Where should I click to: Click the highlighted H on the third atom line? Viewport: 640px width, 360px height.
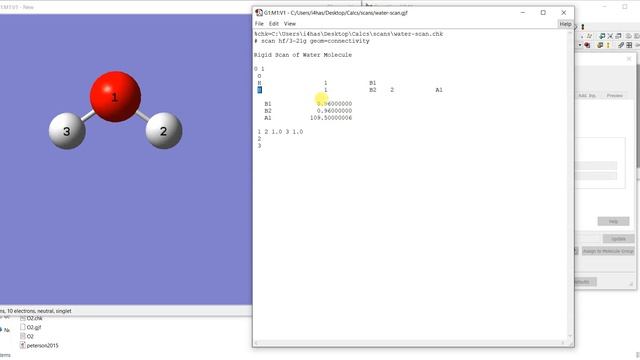pos(260,90)
